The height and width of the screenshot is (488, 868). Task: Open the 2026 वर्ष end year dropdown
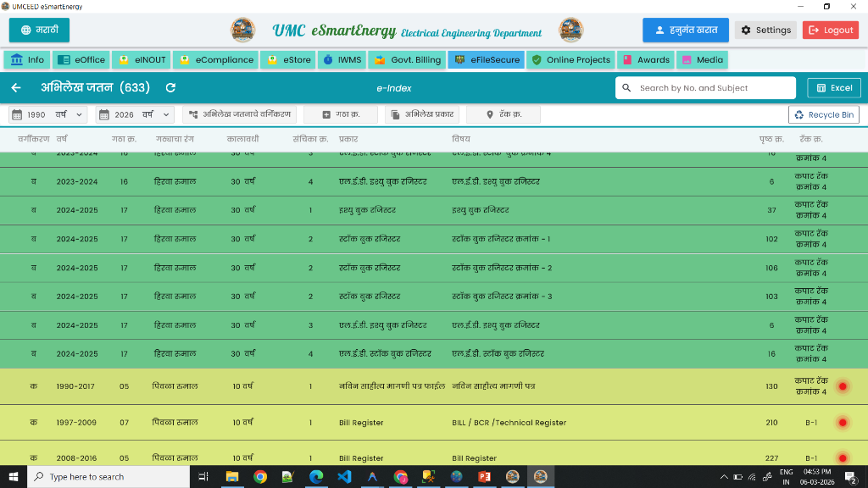(135, 114)
